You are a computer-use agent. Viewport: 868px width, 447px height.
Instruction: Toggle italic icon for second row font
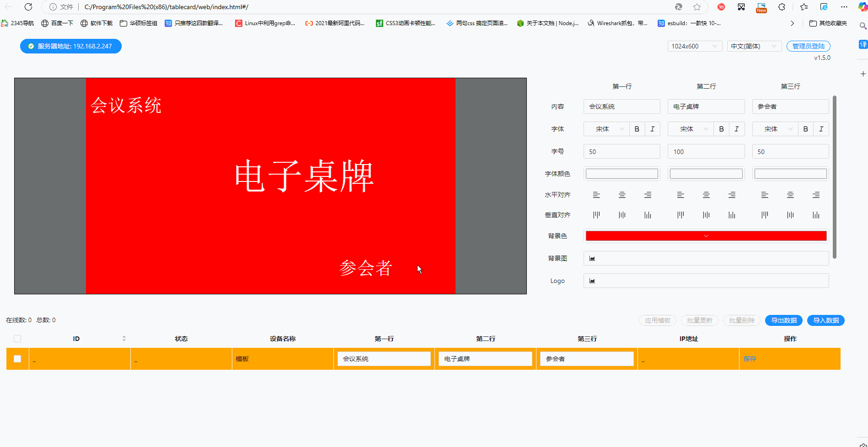pyautogui.click(x=736, y=129)
